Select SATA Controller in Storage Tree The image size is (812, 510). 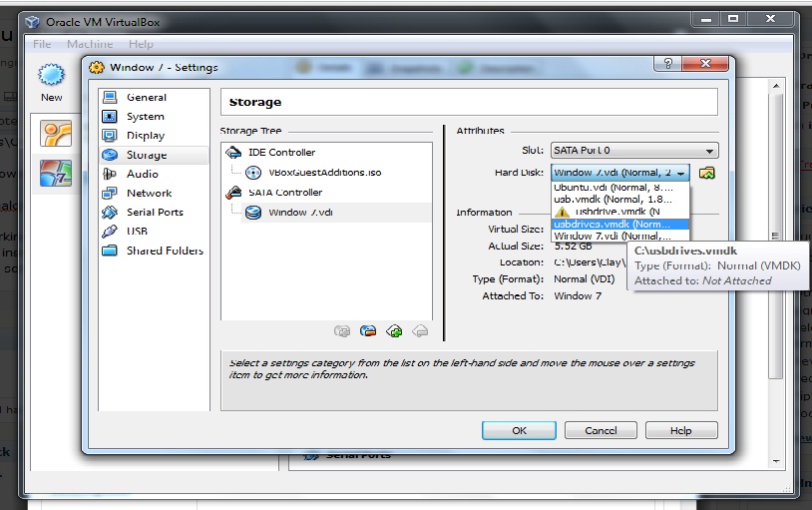coord(285,192)
